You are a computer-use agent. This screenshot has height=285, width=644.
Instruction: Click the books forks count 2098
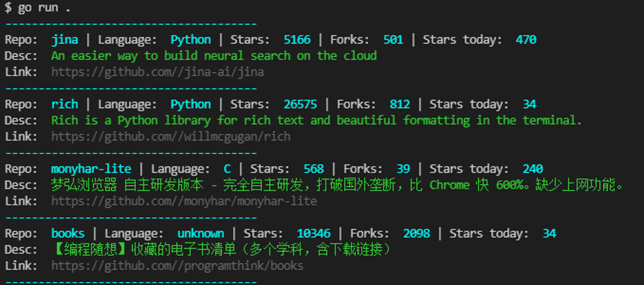click(x=416, y=233)
